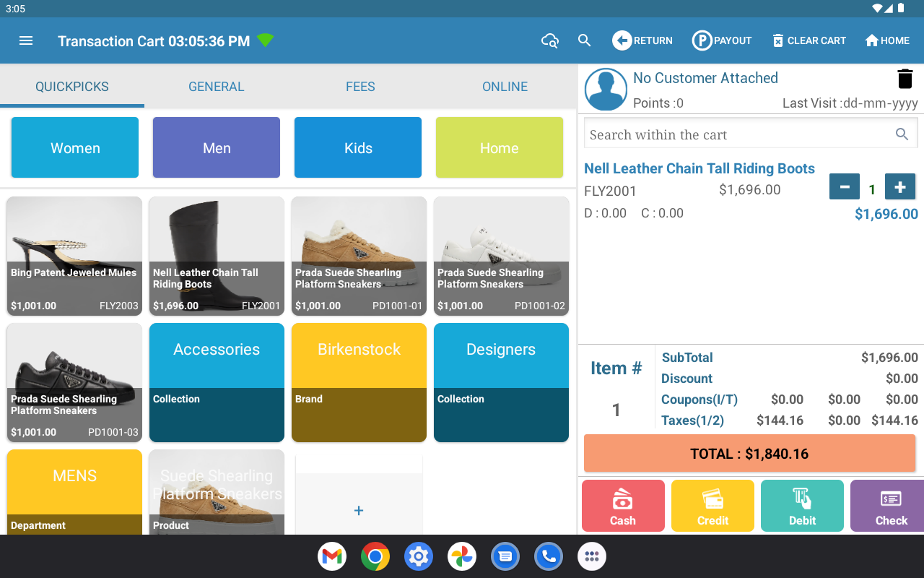Image resolution: width=924 pixels, height=578 pixels.
Task: Open the hamburger navigation menu
Action: pos(26,40)
